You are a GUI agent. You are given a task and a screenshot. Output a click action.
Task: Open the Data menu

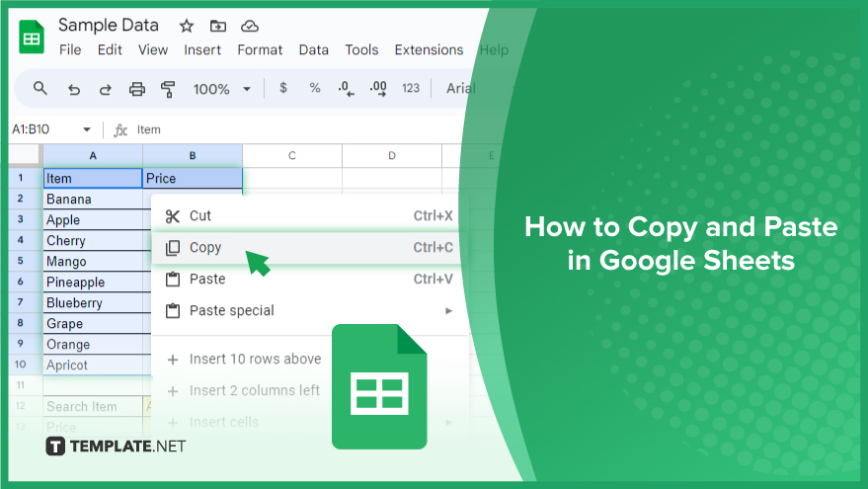(x=313, y=49)
